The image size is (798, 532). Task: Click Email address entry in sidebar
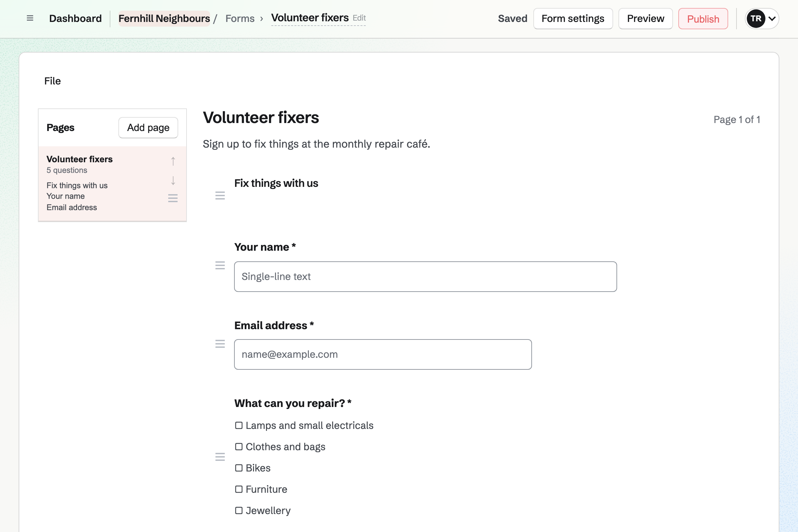(71, 207)
